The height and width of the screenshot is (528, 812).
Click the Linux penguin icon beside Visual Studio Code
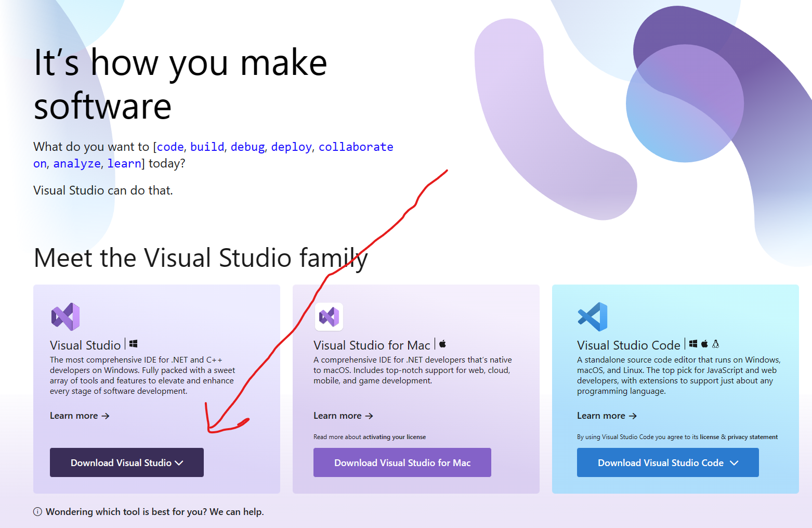716,344
